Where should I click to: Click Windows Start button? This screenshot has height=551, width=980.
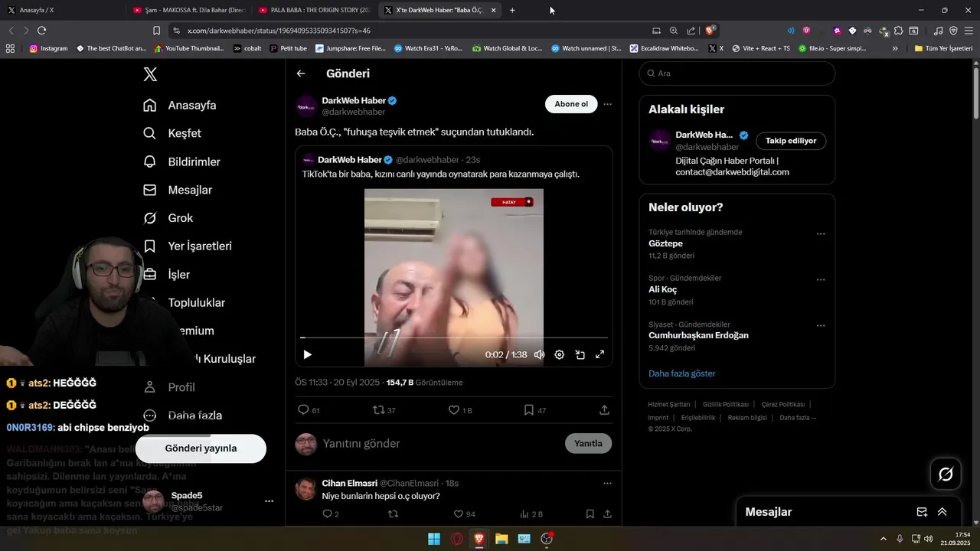coord(434,539)
